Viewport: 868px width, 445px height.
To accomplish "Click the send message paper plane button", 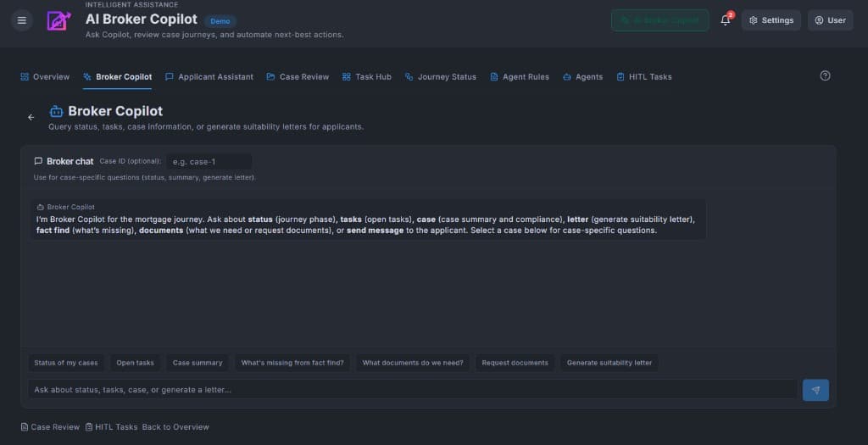I will coord(815,390).
